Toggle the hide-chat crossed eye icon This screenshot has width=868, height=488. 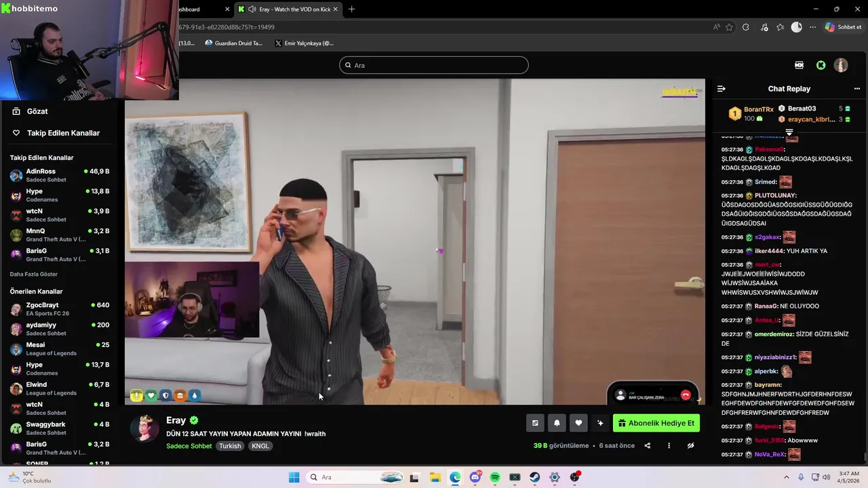pyautogui.click(x=690, y=445)
